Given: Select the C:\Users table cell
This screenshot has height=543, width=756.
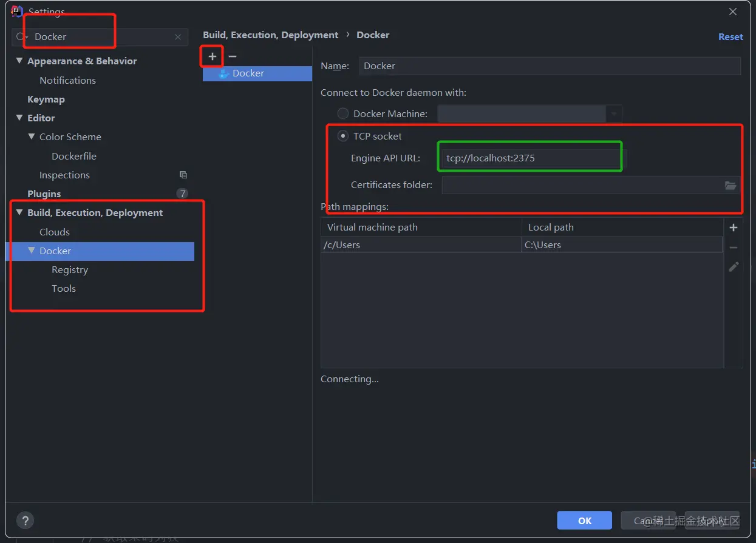Looking at the screenshot, I should [622, 245].
